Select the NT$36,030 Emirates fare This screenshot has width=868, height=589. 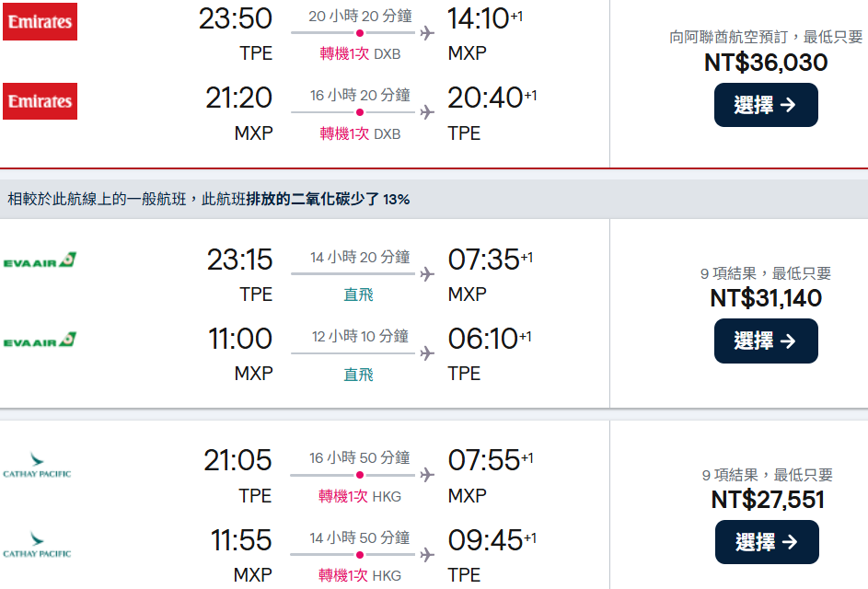pos(766,105)
